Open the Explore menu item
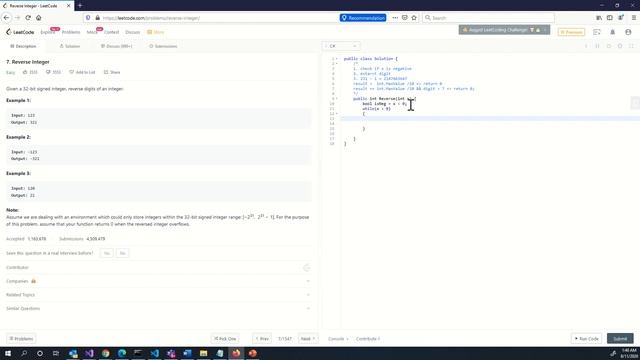Screen dimensions: 640x360 click(x=48, y=32)
